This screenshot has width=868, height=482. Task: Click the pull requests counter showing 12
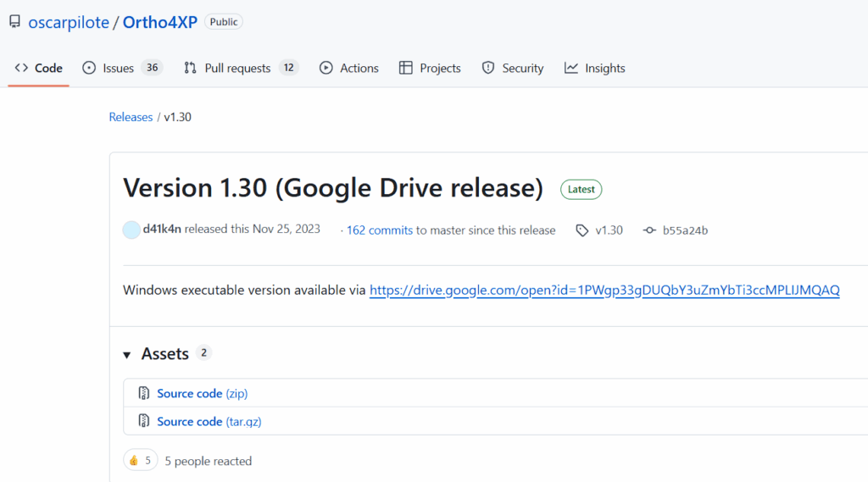[x=288, y=68]
